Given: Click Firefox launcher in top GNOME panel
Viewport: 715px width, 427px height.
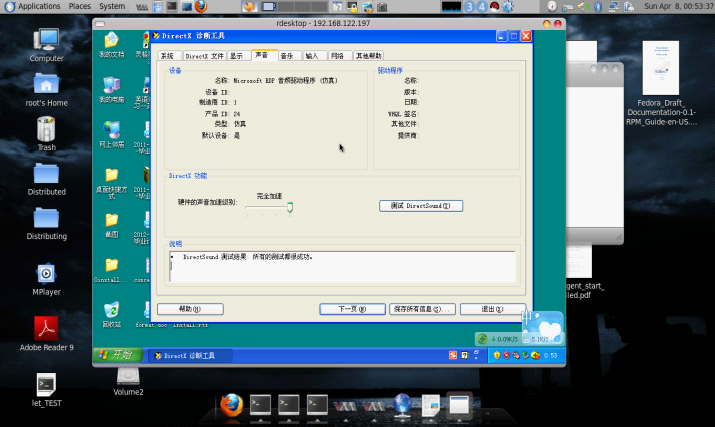Looking at the screenshot, I should 200,6.
